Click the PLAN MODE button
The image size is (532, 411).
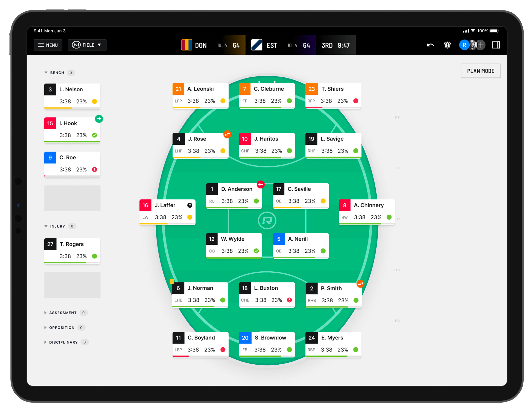pos(480,71)
